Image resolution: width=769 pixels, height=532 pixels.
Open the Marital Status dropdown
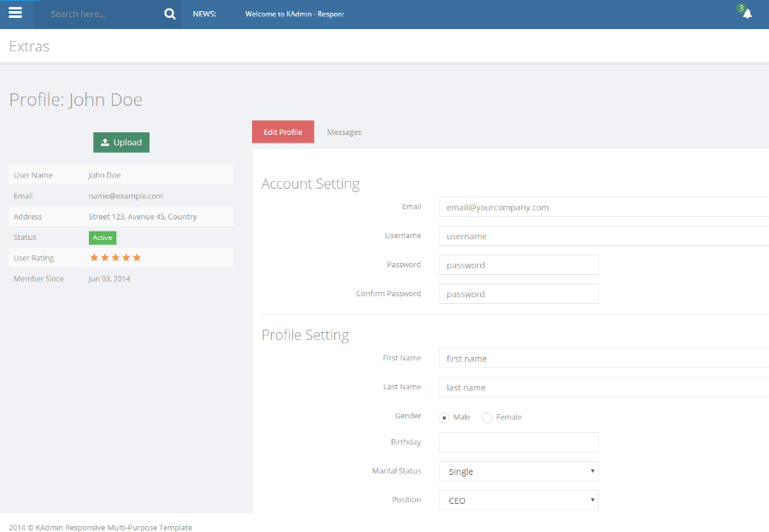pos(518,471)
